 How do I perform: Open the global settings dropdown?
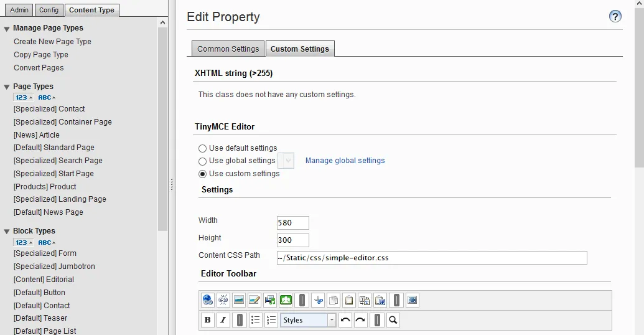(286, 161)
